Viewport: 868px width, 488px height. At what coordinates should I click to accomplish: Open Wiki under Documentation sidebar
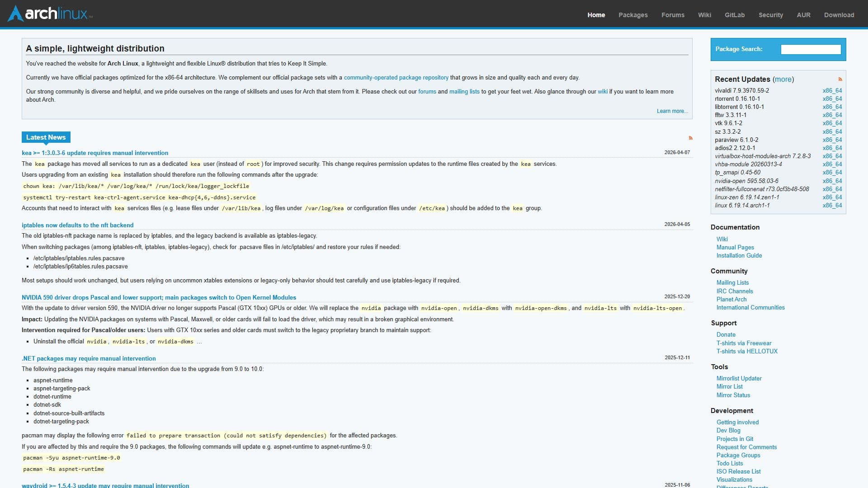click(722, 239)
